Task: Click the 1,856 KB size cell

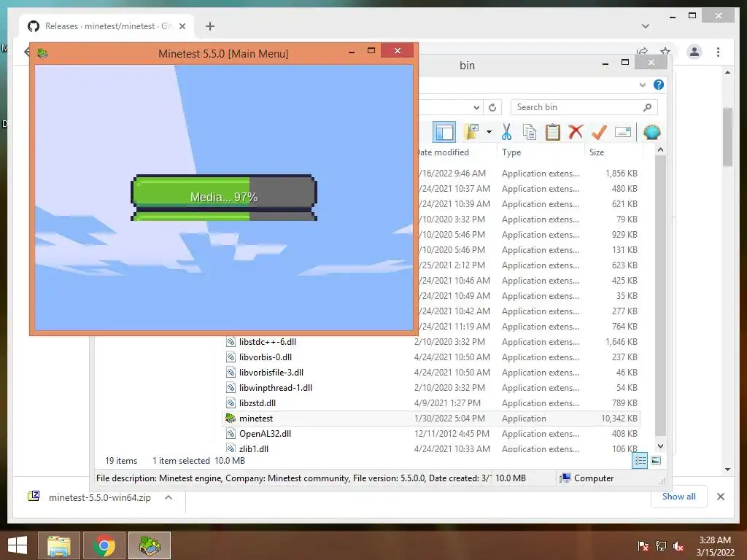Action: 622,174
